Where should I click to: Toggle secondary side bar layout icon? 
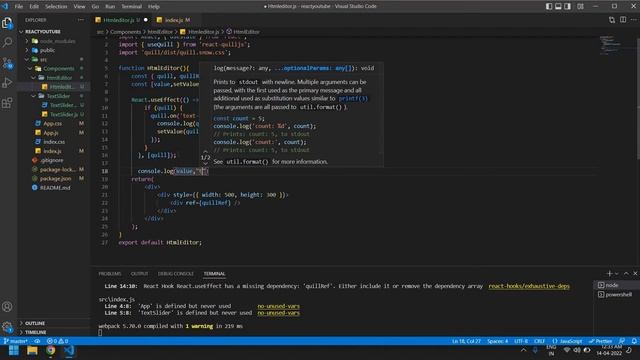[567, 6]
